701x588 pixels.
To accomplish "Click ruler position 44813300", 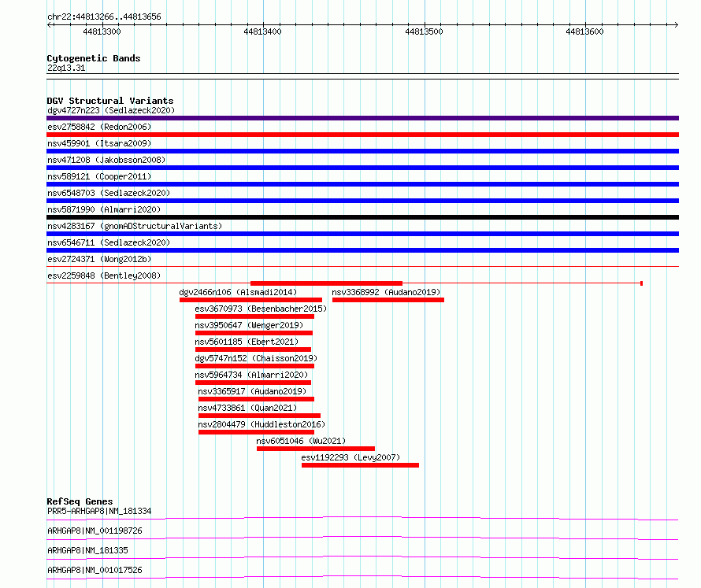I will 102,31.
